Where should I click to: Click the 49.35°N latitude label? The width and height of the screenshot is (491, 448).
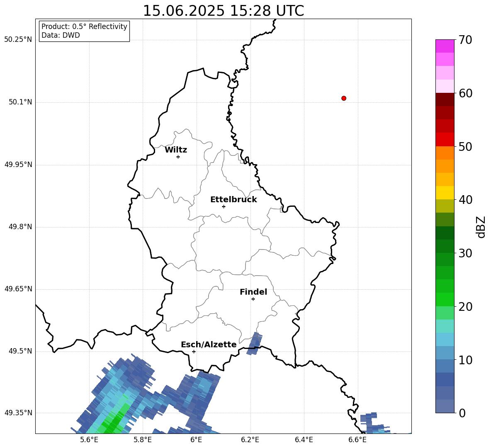(18, 413)
